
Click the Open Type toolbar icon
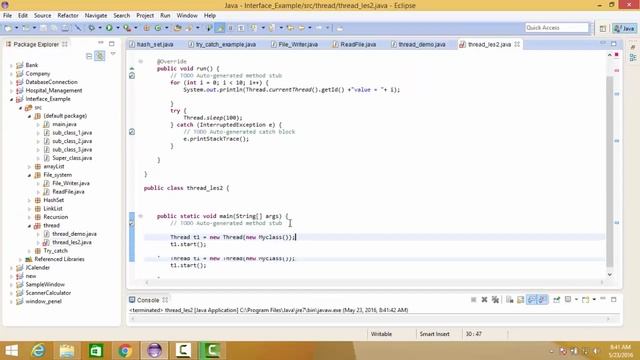(177, 28)
